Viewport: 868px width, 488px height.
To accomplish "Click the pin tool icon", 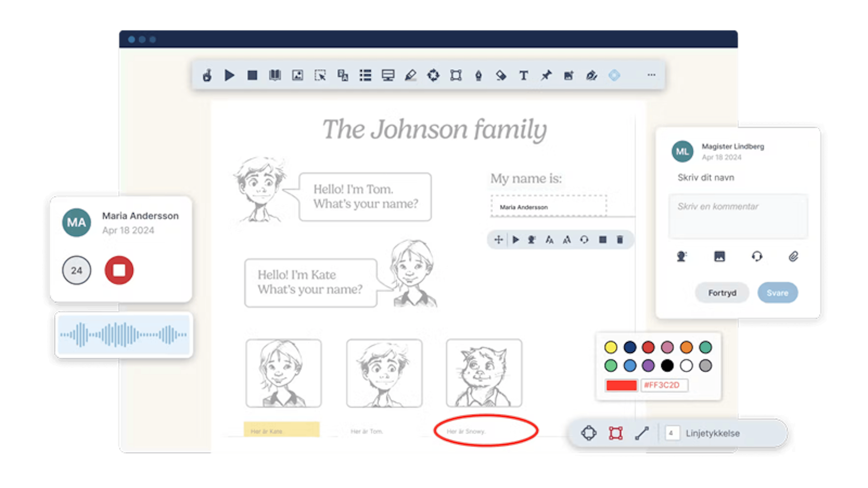I will pos(546,75).
